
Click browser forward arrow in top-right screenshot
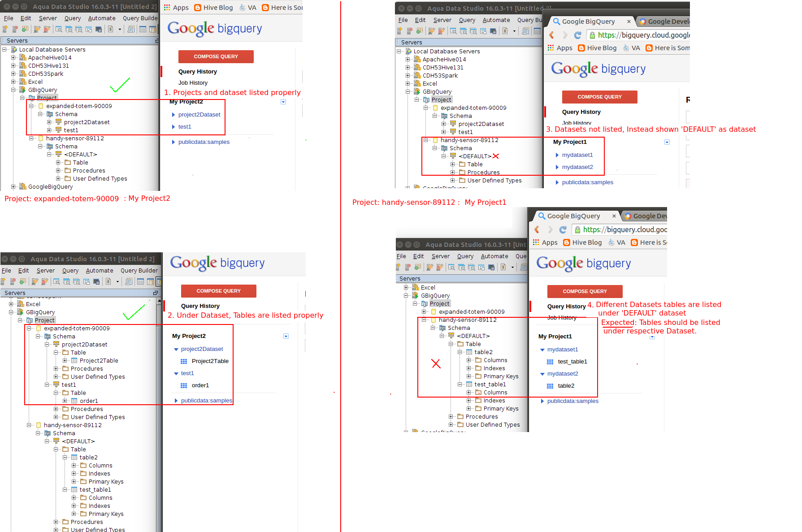[565, 35]
